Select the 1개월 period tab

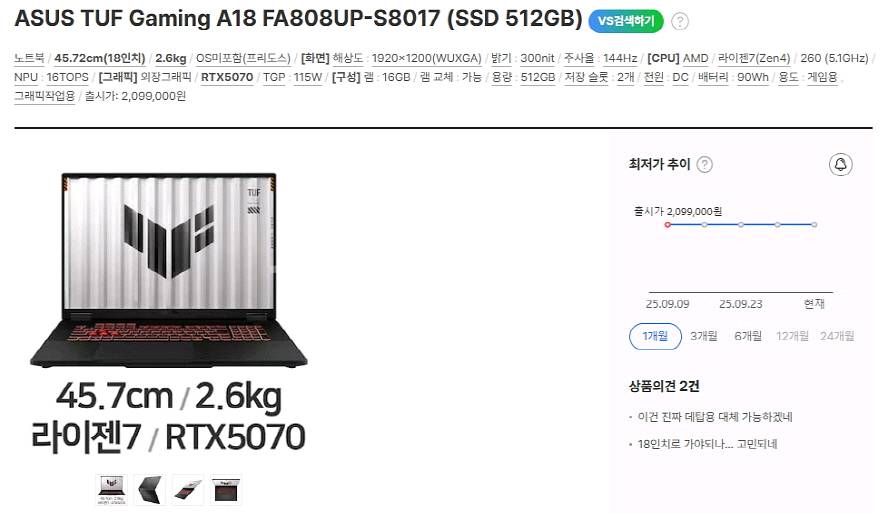point(655,336)
